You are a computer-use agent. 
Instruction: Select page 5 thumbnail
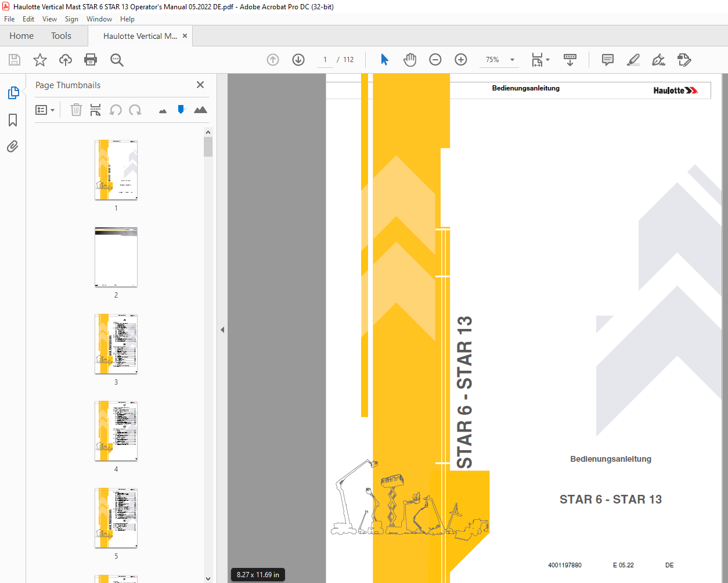[116, 518]
